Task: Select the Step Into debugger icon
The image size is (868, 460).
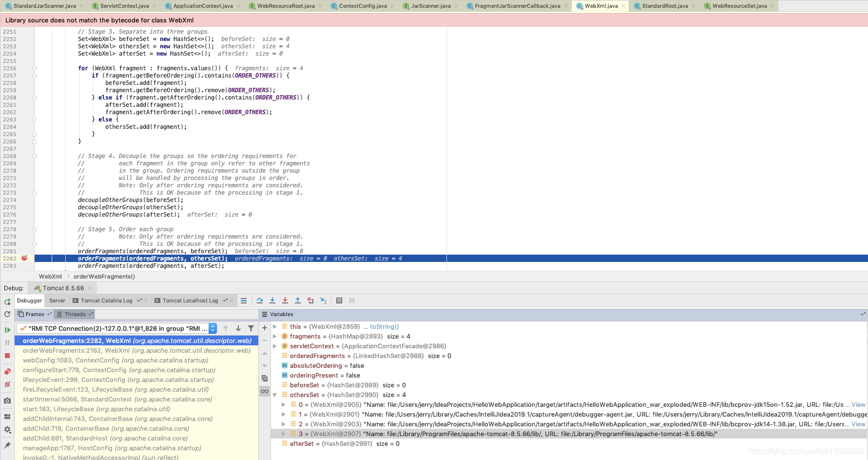Action: click(272, 300)
